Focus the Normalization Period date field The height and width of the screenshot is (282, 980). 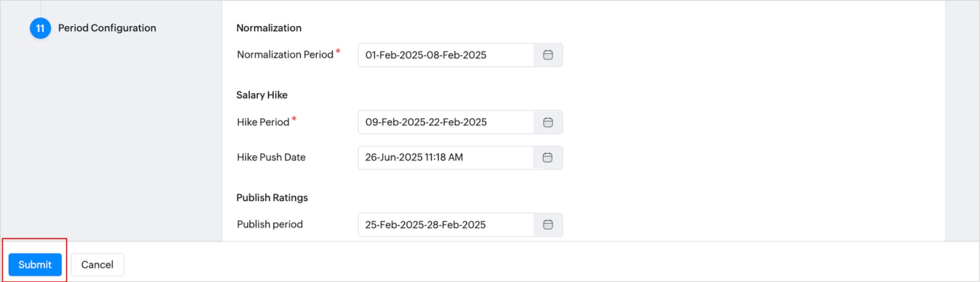(446, 55)
